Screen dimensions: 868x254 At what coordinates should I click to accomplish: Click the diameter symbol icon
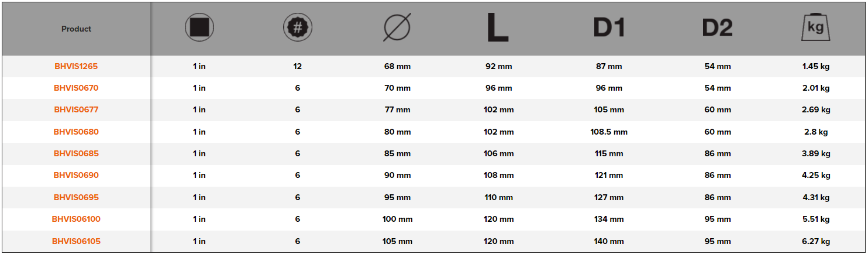tap(397, 28)
